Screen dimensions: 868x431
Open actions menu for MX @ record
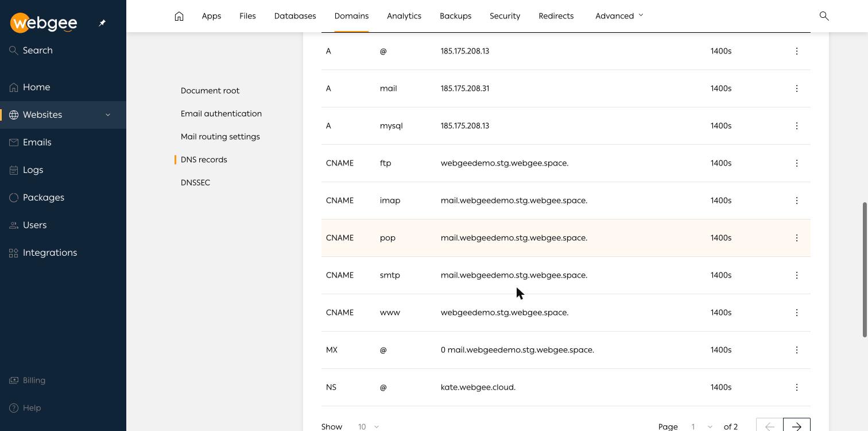[x=796, y=350]
